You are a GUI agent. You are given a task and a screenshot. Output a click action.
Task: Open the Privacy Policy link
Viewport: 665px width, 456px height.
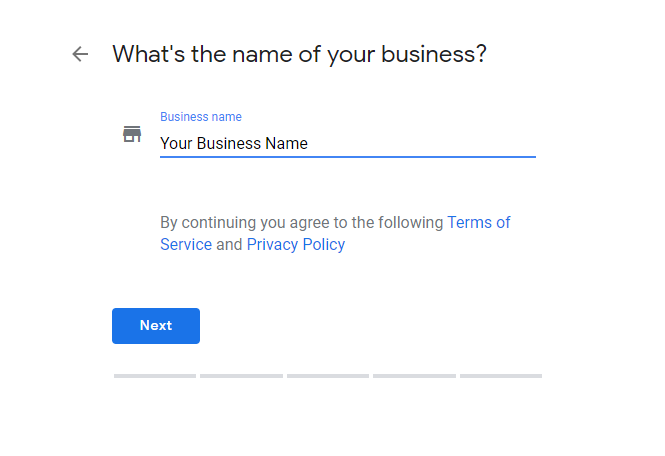point(296,245)
